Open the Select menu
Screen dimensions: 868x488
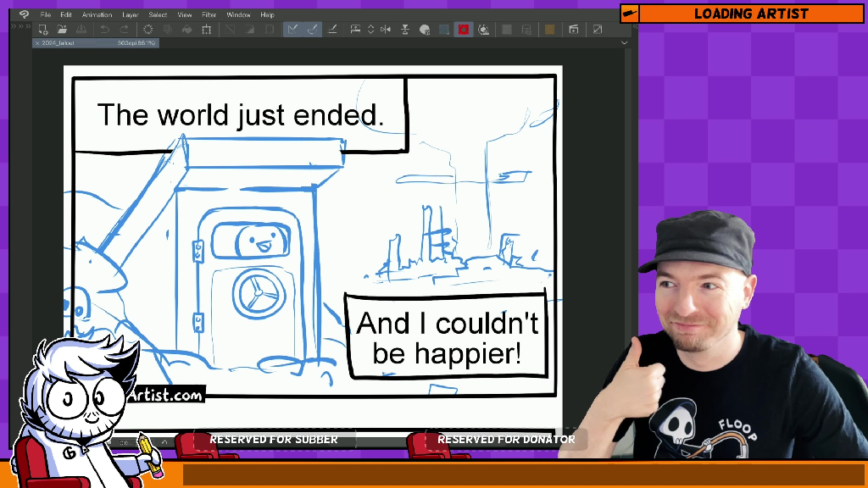click(x=158, y=15)
